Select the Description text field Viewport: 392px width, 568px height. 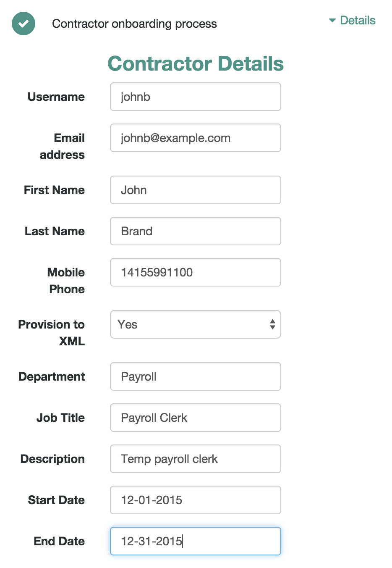point(196,459)
